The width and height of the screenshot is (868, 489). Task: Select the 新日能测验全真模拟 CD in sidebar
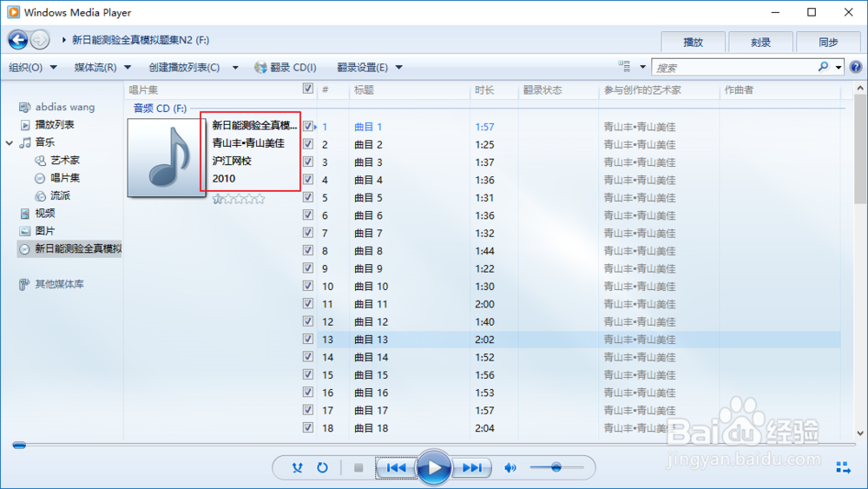click(x=70, y=248)
